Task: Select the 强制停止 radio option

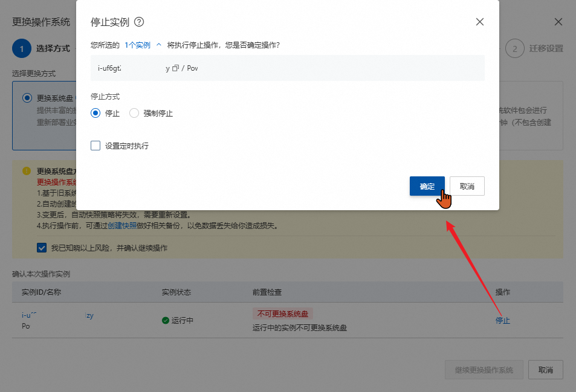Action: [134, 113]
